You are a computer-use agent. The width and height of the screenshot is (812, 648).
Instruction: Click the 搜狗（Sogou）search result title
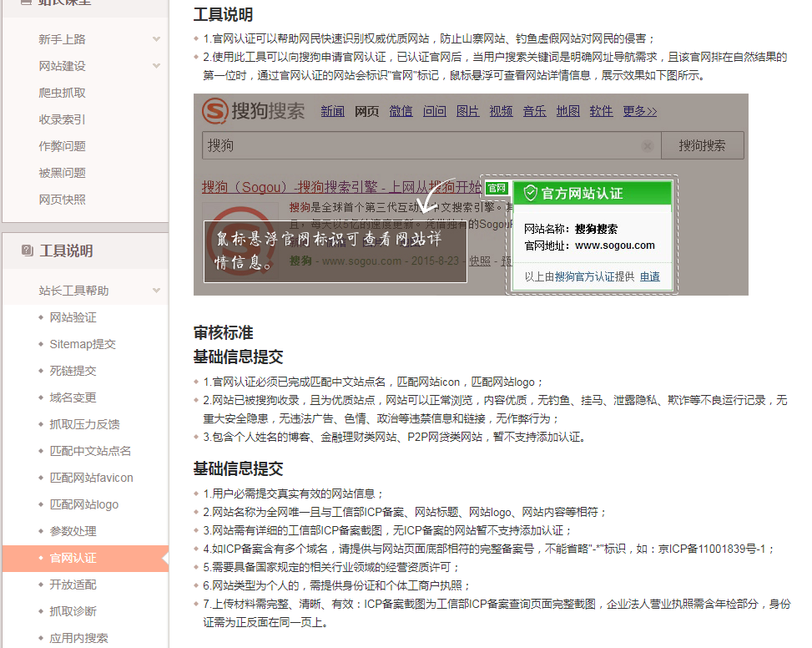tap(341, 187)
